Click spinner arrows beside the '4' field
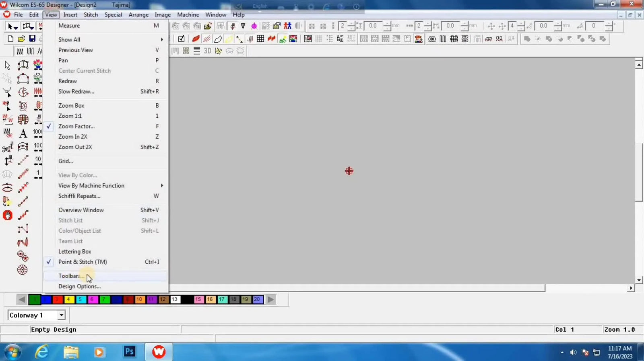Screen dimensions: 644x361 pos(520,26)
